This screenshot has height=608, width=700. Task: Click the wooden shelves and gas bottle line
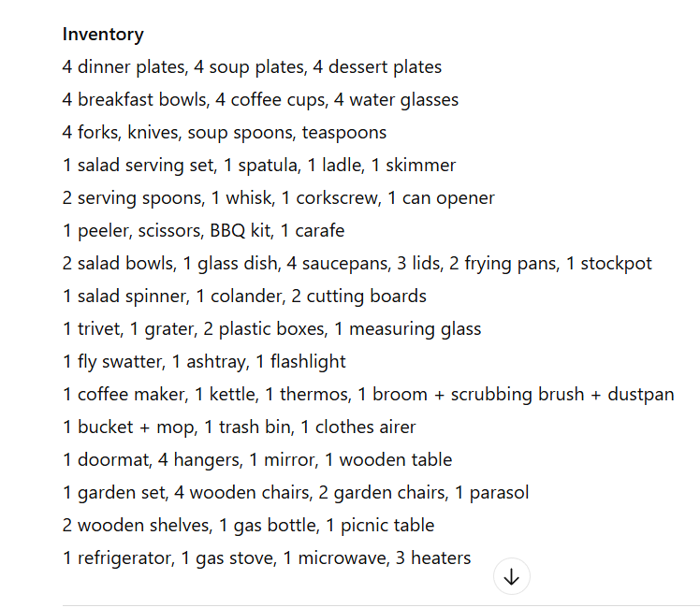click(x=248, y=526)
